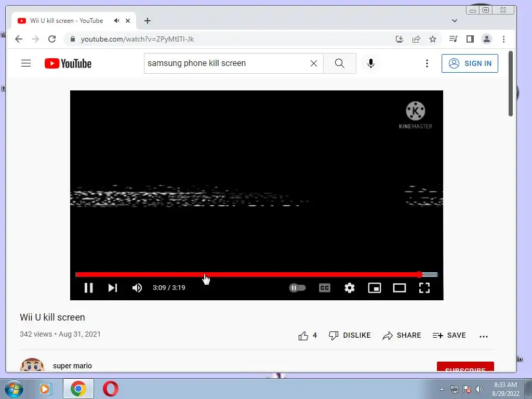
Task: Enter full screen mode
Action: click(424, 288)
